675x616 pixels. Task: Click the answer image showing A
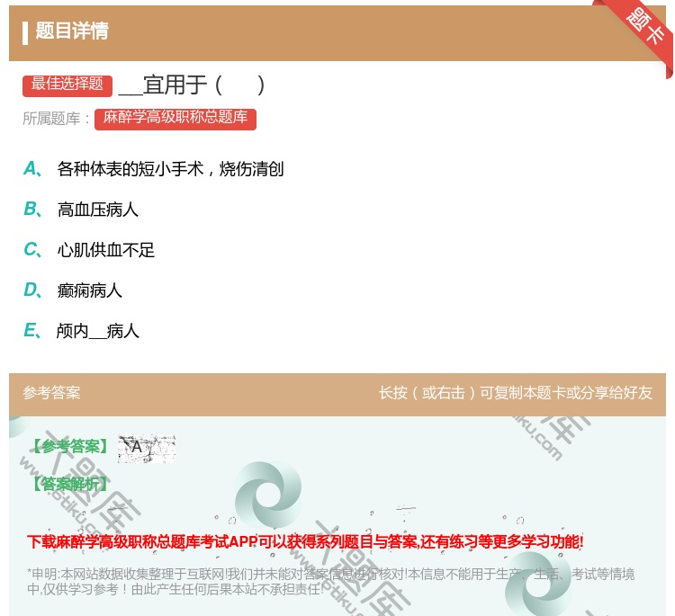147,449
